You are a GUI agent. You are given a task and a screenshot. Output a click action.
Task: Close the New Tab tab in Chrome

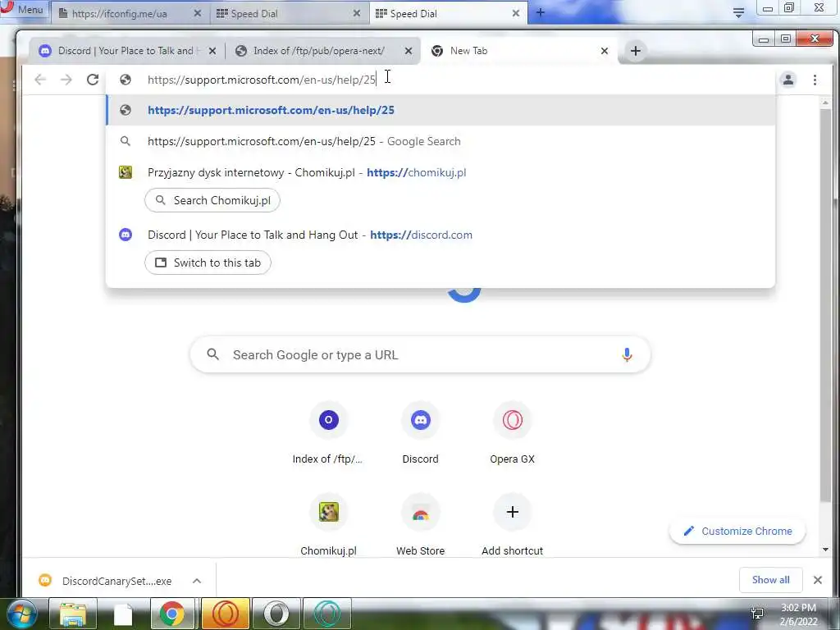(x=605, y=51)
